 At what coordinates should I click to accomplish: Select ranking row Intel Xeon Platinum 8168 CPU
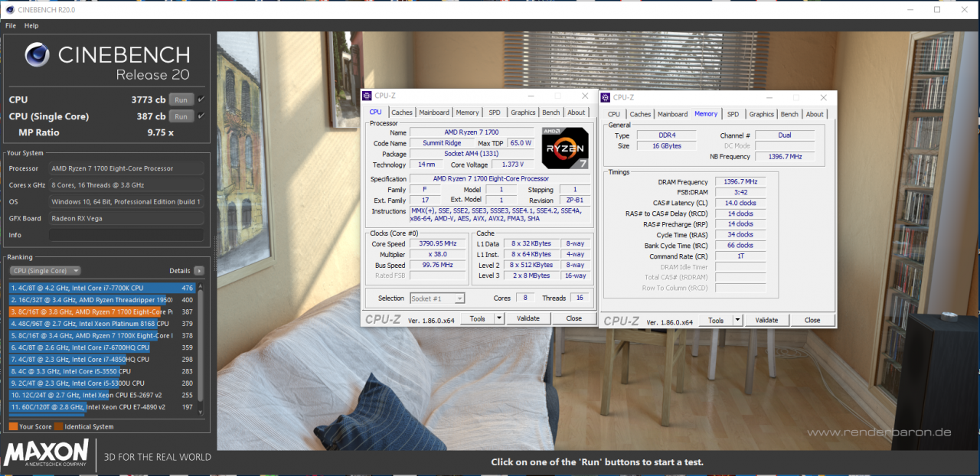point(102,324)
